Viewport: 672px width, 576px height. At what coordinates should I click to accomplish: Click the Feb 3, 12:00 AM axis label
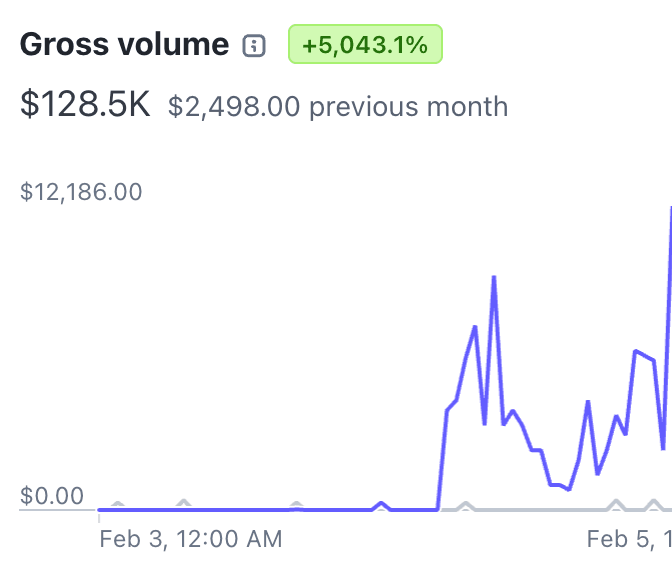pyautogui.click(x=191, y=540)
